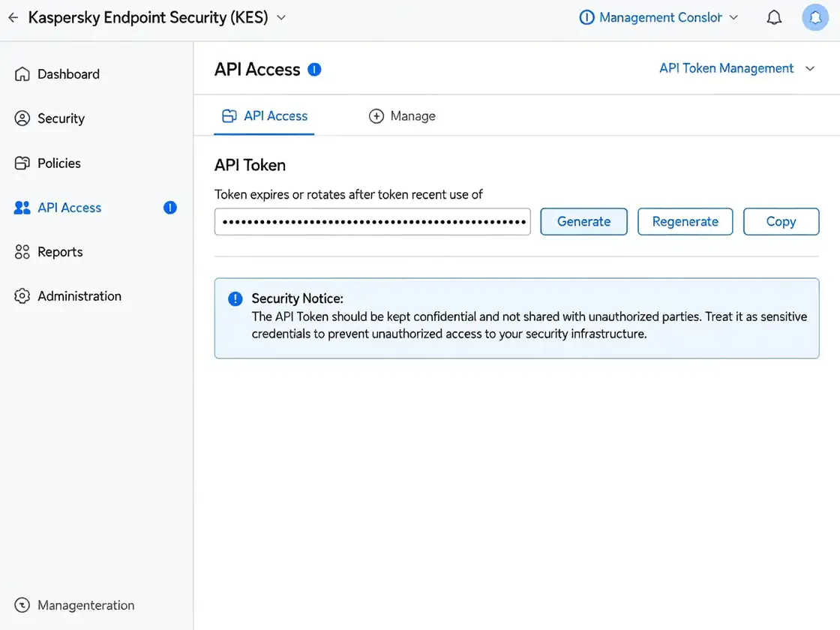
Task: Click the Dashboard home icon
Action: click(22, 74)
